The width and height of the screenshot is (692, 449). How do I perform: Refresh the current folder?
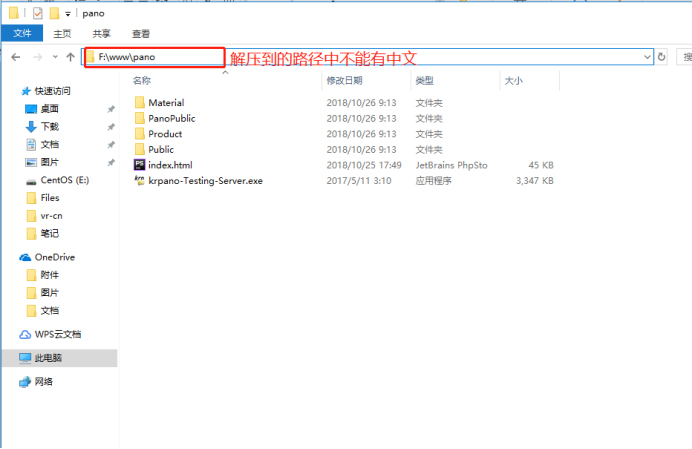pos(661,57)
